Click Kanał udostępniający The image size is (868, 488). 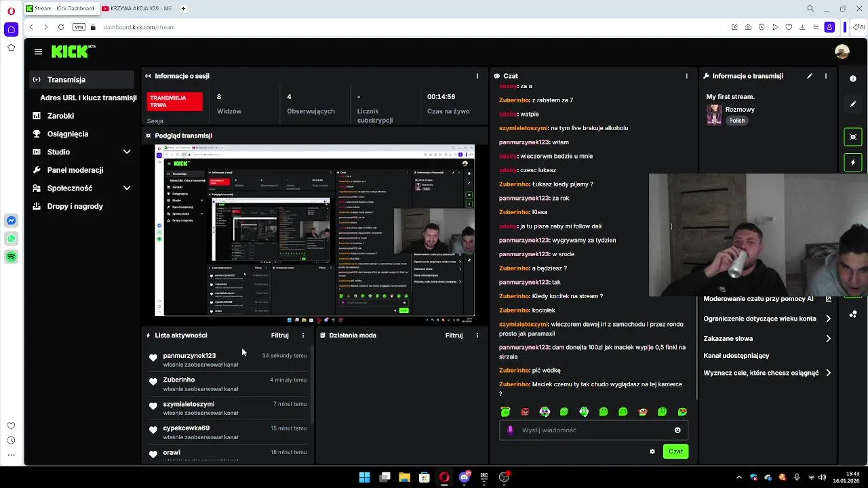pyautogui.click(x=736, y=356)
